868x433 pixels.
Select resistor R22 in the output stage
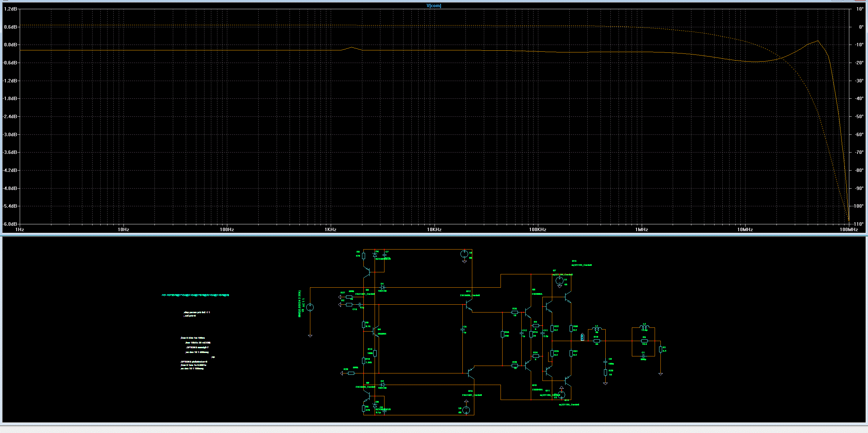click(552, 328)
